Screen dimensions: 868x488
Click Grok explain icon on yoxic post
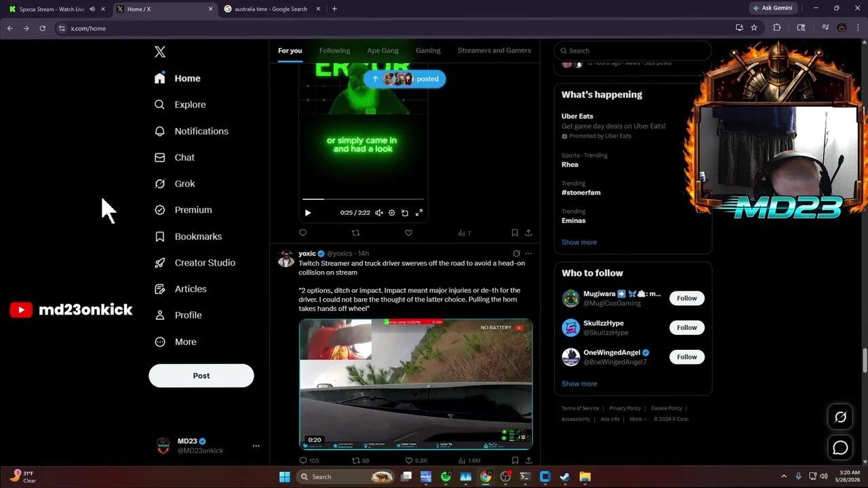(x=516, y=253)
